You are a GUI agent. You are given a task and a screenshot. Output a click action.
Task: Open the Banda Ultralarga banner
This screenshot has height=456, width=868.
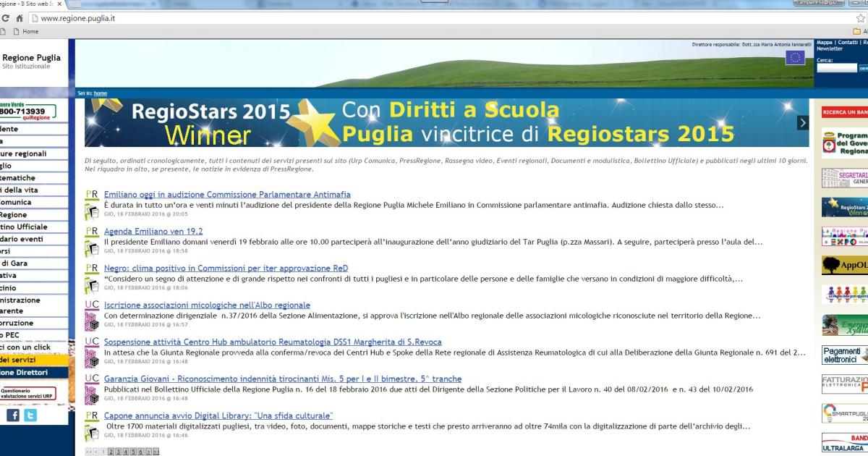845,442
